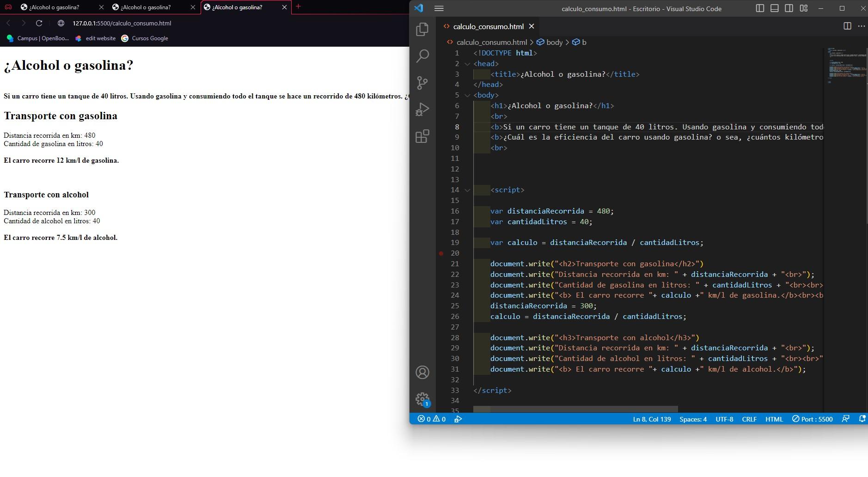Image resolution: width=868 pixels, height=477 pixels.
Task: Open the Cursos Google bookmark
Action: tap(145, 38)
